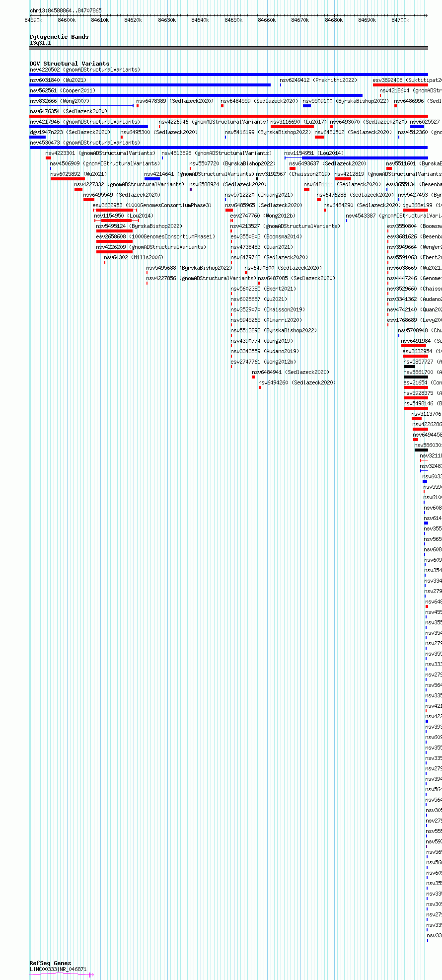Open nsv6493637 (Sedlazeck2020) variant
Viewport: 442px width, 980px height.
point(328,163)
